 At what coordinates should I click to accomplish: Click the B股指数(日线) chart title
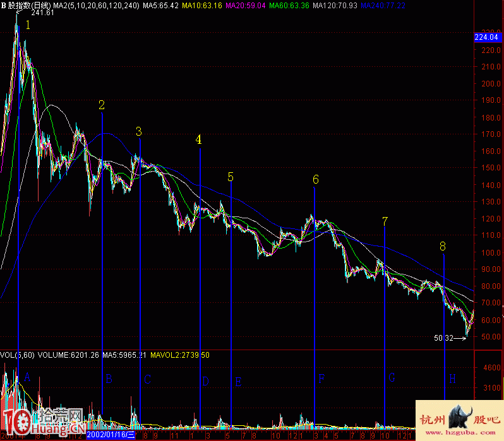pos(26,5)
